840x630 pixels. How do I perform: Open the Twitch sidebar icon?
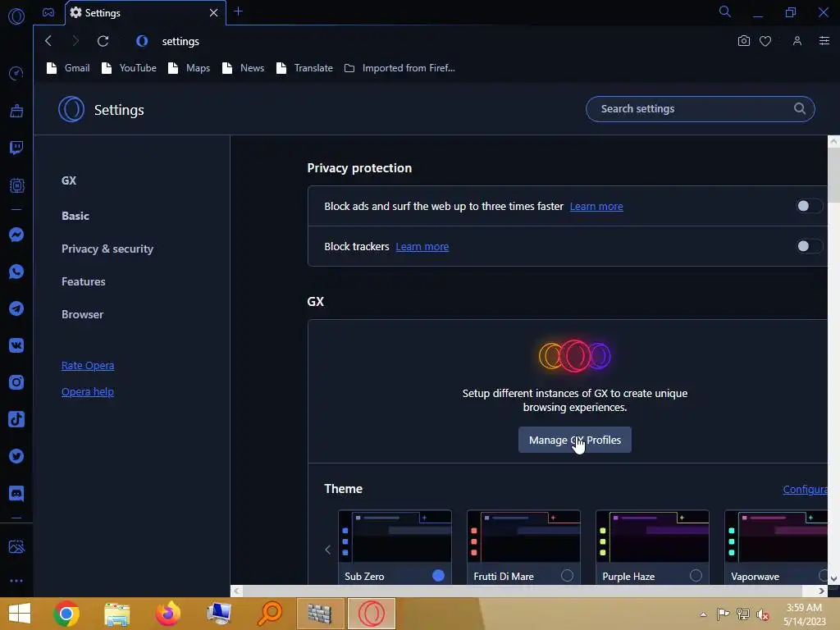16,148
